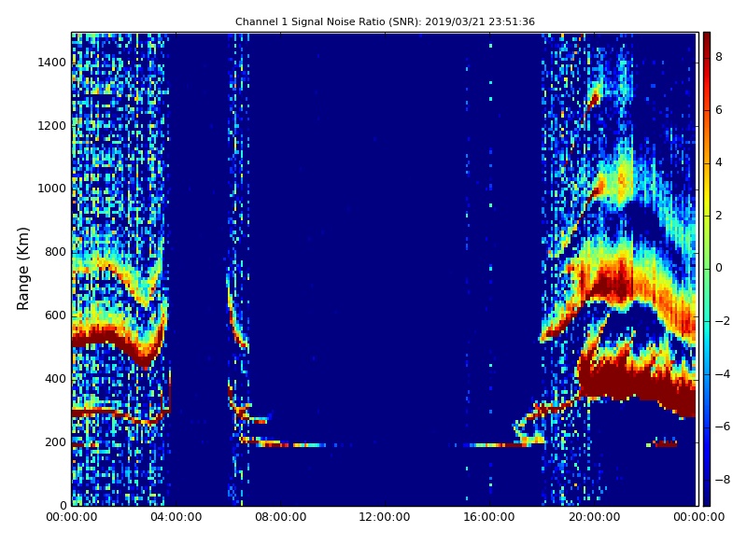Click the 200 range tick label

click(55, 441)
